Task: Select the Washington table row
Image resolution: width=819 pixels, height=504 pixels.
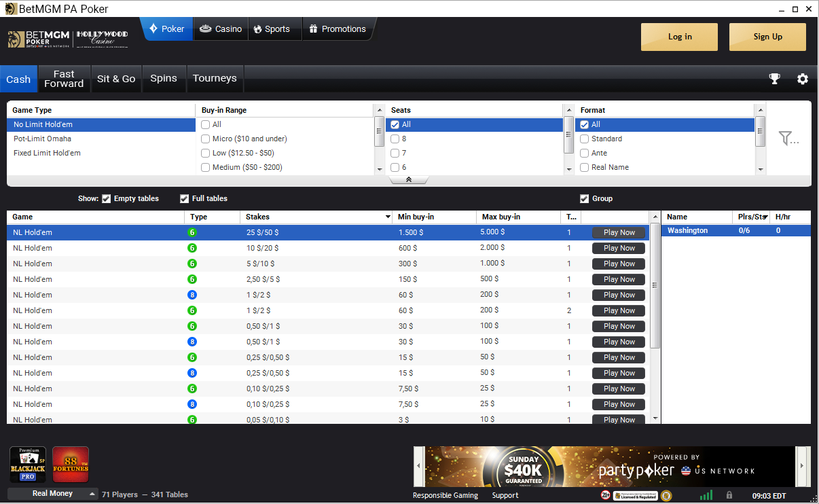Action: tap(736, 231)
